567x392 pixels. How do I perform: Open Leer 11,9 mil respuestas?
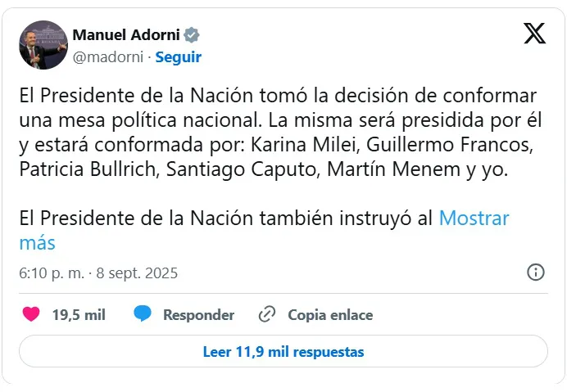[x=283, y=352]
